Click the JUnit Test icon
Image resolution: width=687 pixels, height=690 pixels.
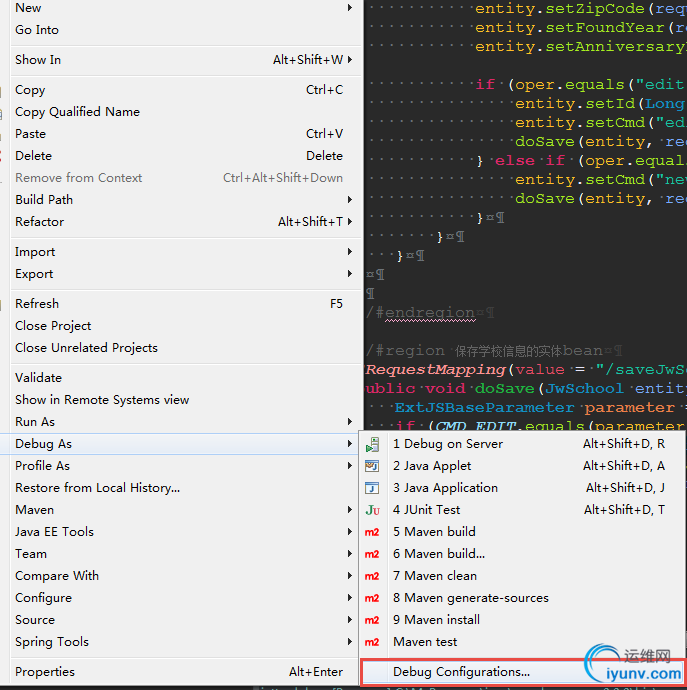tap(372, 510)
